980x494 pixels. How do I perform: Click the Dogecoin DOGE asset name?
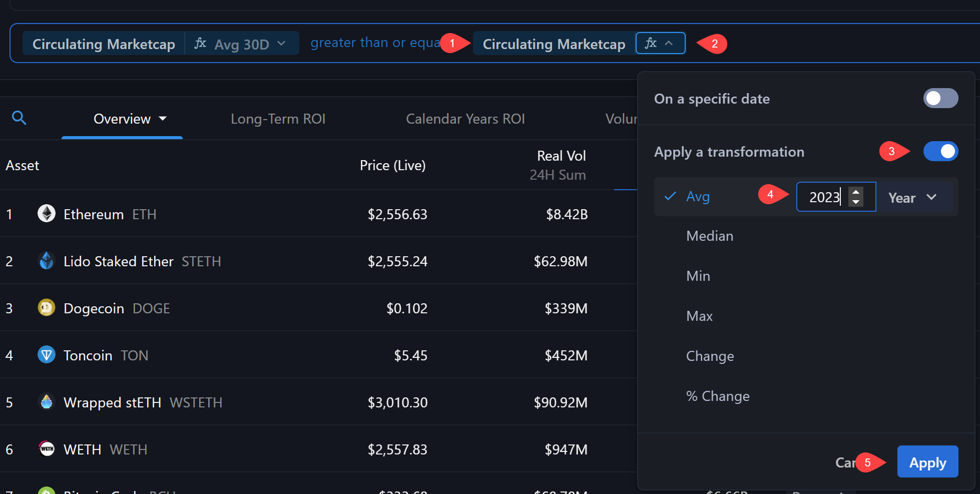pos(117,308)
